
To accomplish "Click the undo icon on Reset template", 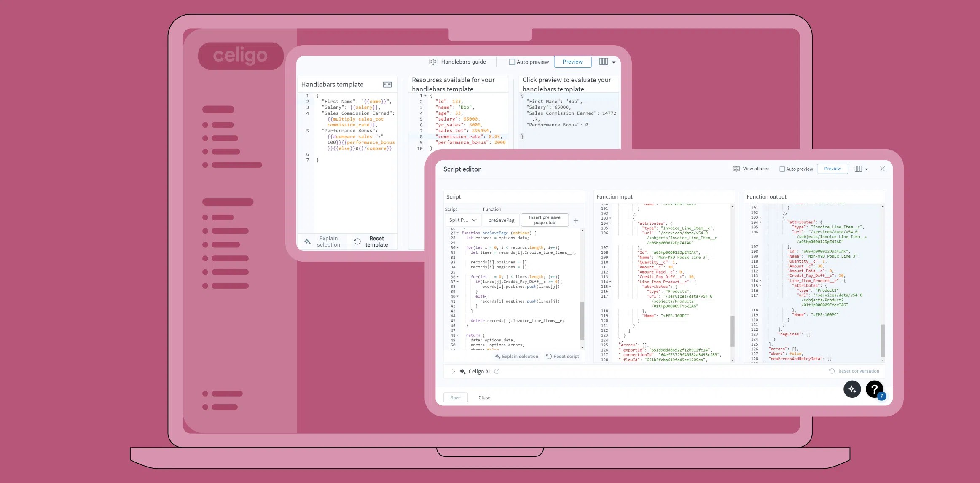I will (x=357, y=241).
